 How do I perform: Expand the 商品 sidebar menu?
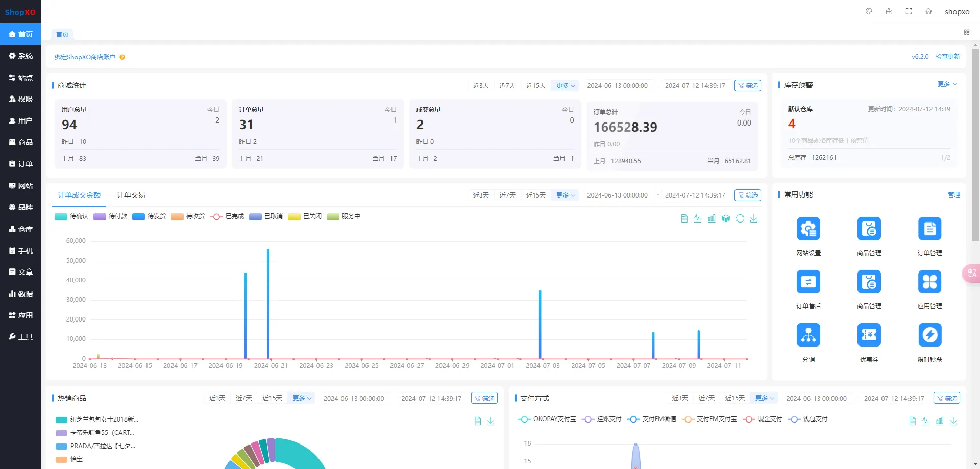click(x=20, y=142)
